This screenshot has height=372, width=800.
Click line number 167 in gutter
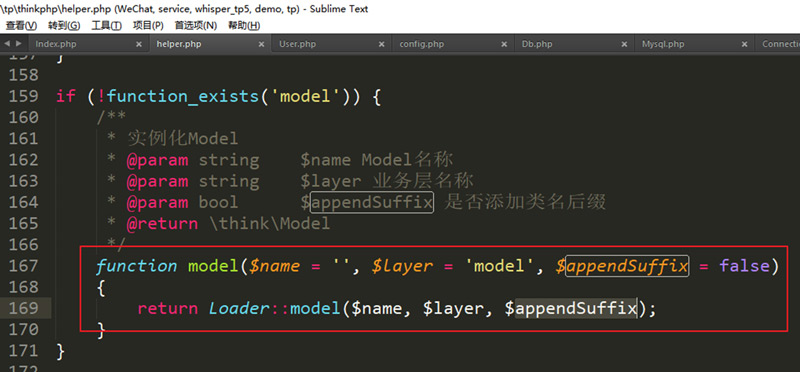[24, 266]
